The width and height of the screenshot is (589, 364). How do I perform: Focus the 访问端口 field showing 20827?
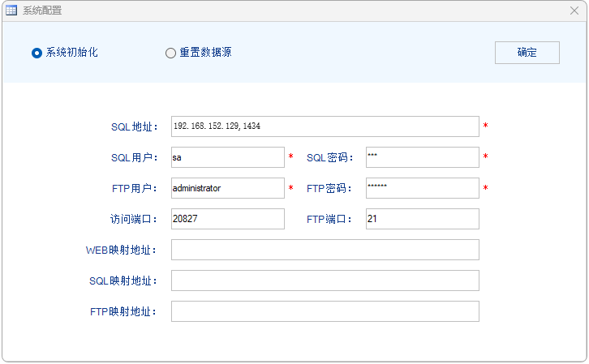(x=227, y=219)
